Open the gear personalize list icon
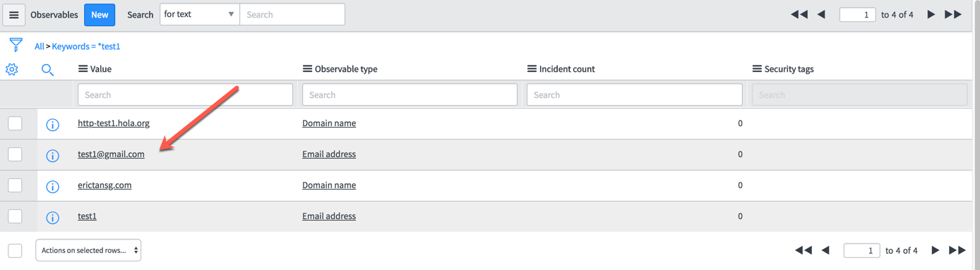980x270 pixels. pyautogui.click(x=12, y=69)
